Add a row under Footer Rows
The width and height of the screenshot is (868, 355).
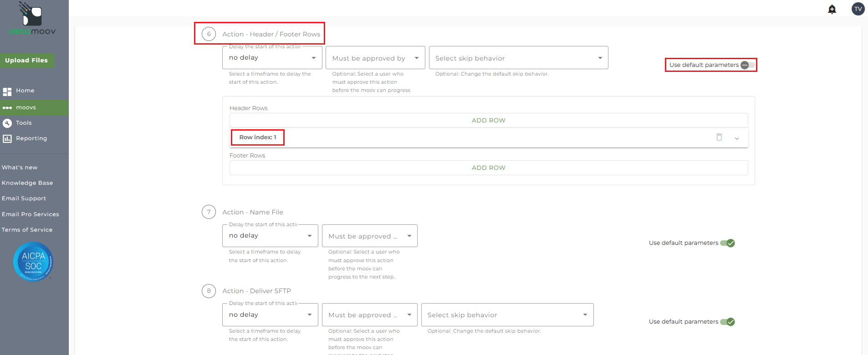[488, 167]
